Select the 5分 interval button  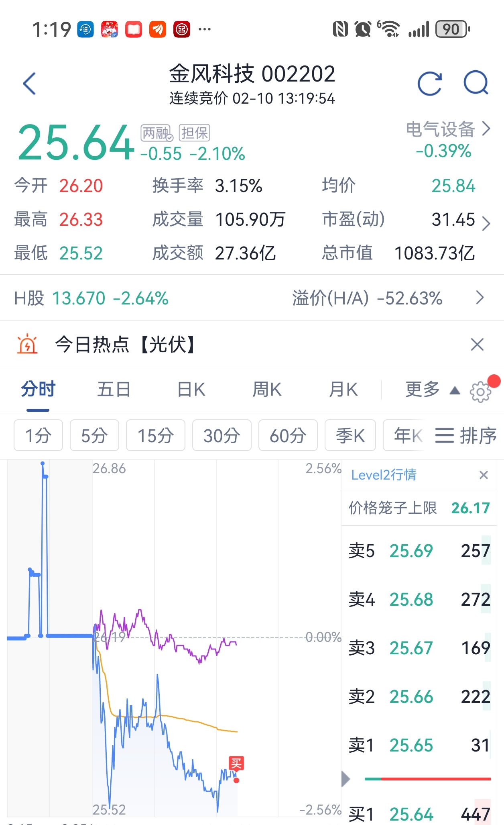94,435
